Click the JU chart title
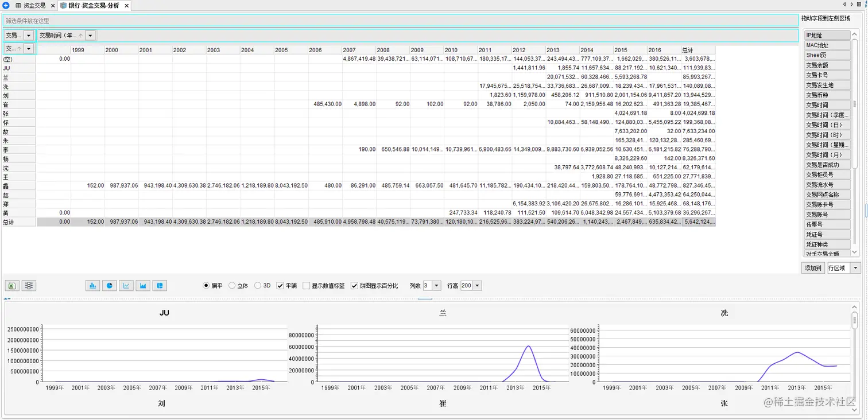This screenshot has width=868, height=420. (x=164, y=313)
